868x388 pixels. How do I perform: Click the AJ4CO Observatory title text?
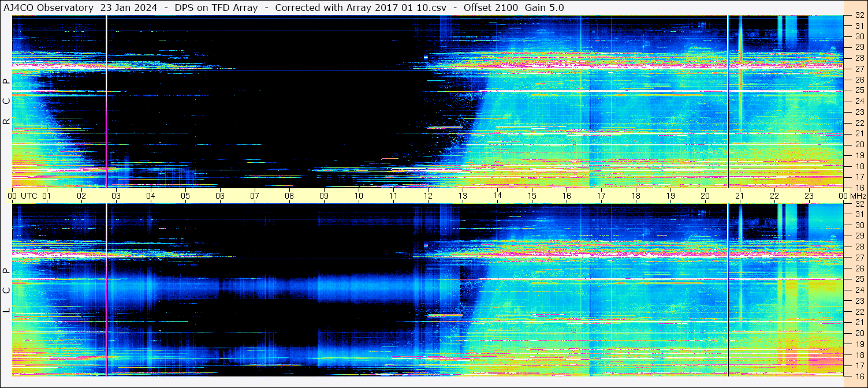pyautogui.click(x=48, y=8)
